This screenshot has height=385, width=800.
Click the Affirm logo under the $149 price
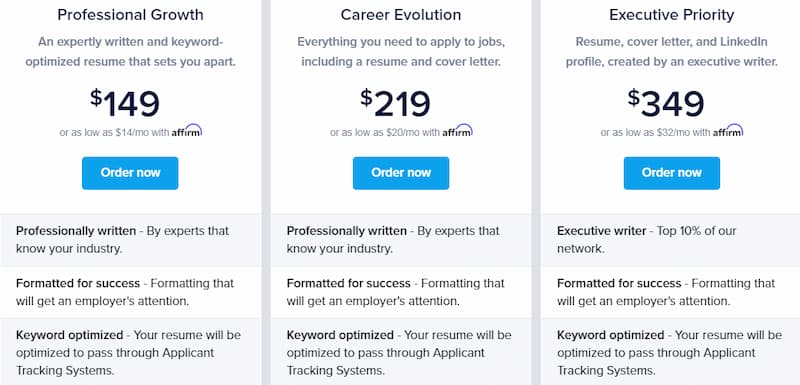[x=187, y=131]
